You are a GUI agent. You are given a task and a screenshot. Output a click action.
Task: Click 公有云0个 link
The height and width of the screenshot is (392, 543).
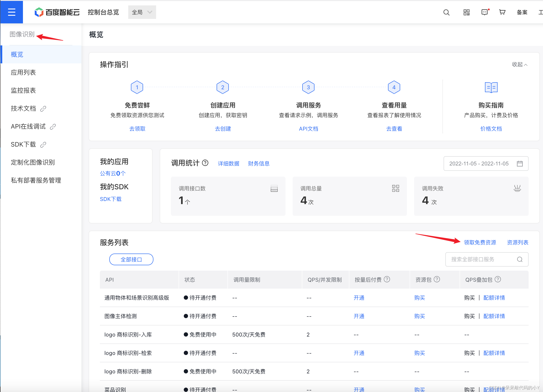[113, 173]
